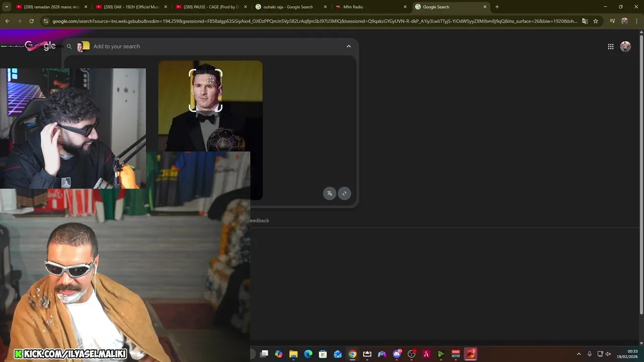Open Microsoft Store from the taskbar
The height and width of the screenshot is (362, 644).
(323, 354)
